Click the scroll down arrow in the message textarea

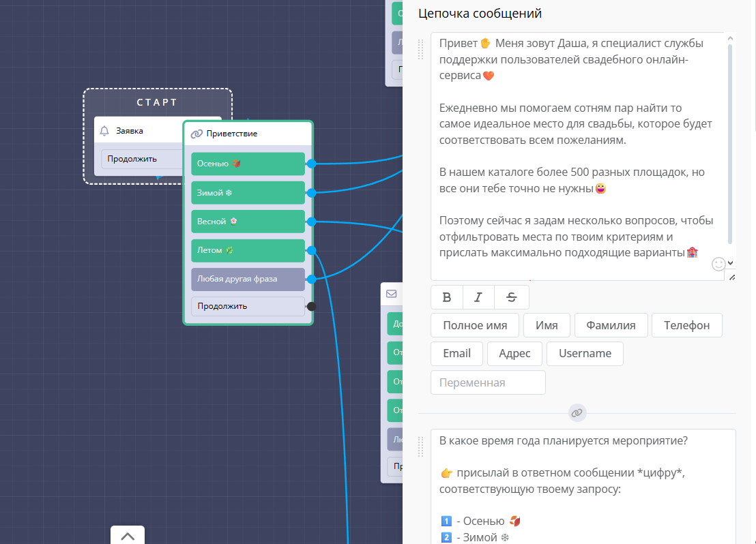(x=730, y=262)
